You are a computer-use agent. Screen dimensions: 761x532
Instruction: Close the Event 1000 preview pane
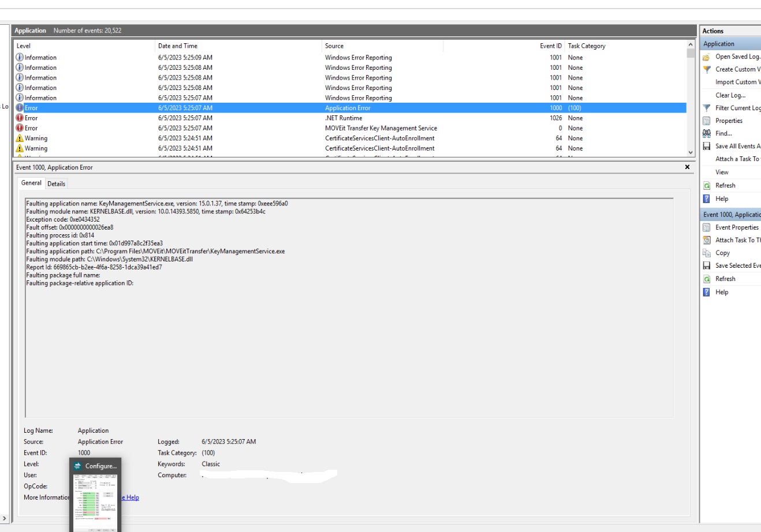(x=687, y=167)
